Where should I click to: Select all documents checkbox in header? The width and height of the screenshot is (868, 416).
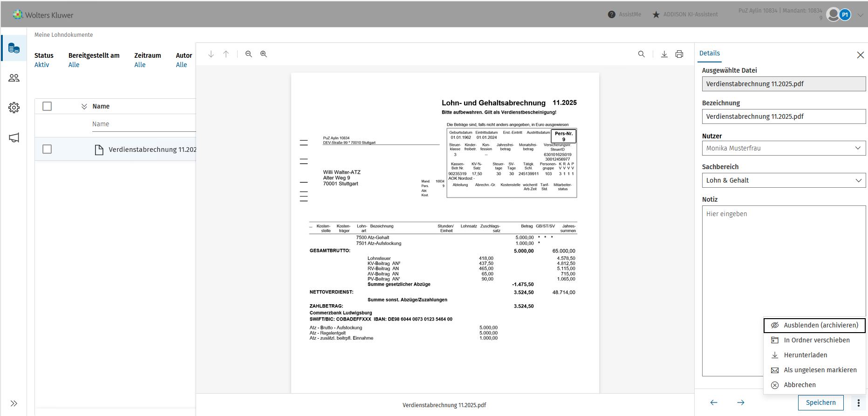coord(47,106)
